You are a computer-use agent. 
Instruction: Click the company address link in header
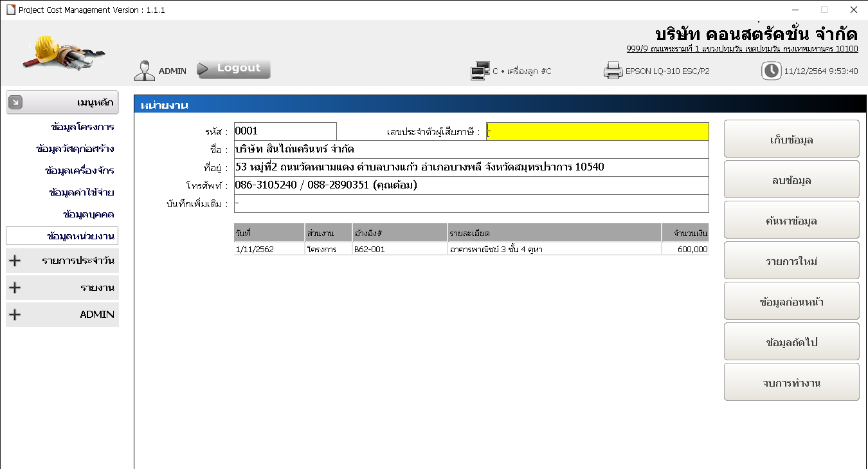click(741, 49)
